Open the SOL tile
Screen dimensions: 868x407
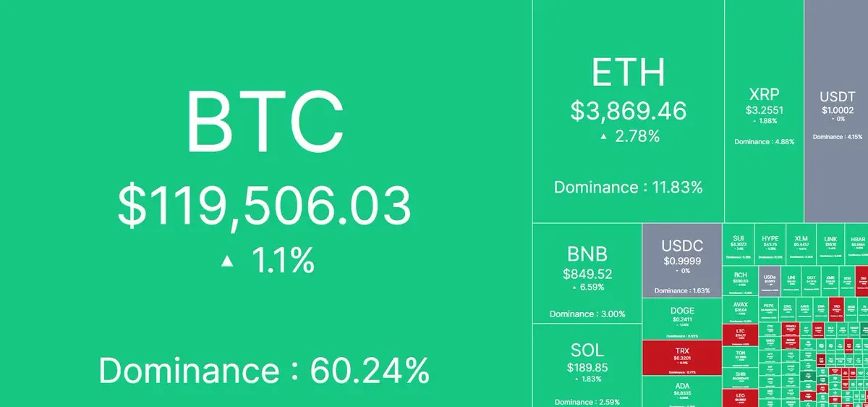(x=587, y=366)
